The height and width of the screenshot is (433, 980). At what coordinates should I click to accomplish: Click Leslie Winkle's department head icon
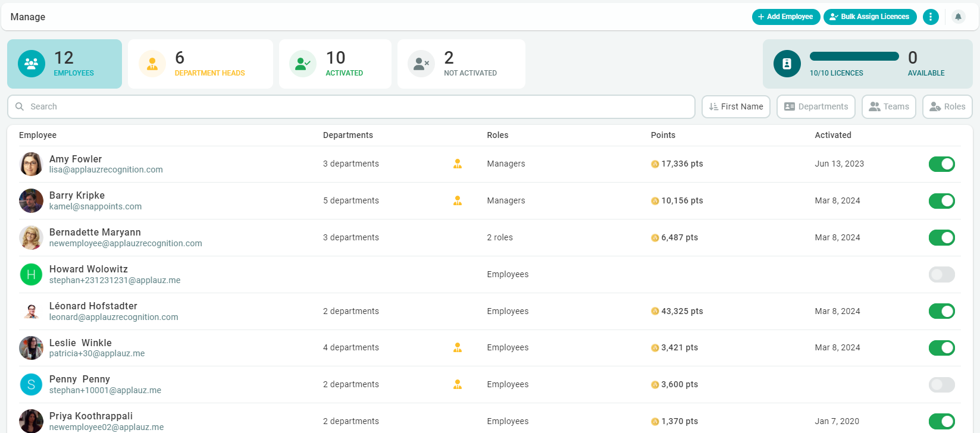point(457,348)
